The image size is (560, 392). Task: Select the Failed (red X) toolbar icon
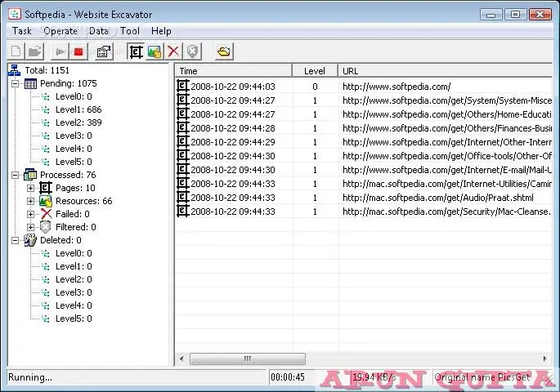[173, 51]
